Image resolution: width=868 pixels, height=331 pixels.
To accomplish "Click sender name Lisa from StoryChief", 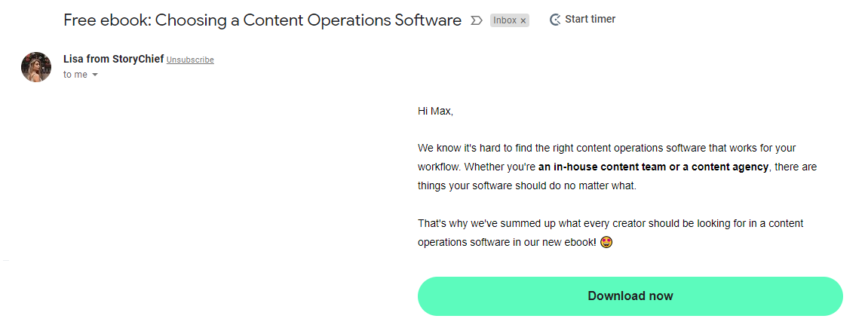I will coord(113,60).
